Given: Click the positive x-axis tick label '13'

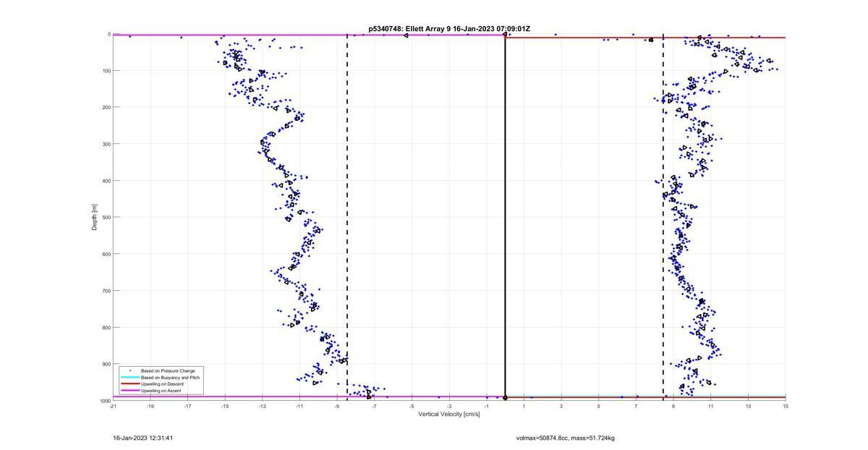Looking at the screenshot, I should (x=749, y=406).
